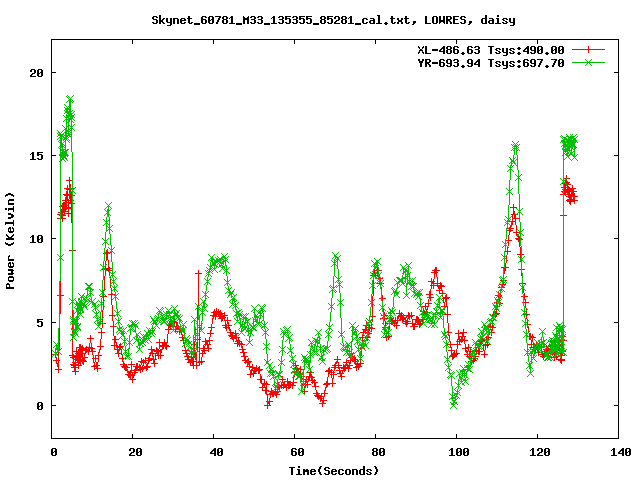Click the green peak near 18 Kelvin at start
This screenshot has height=480, width=640.
point(70,99)
